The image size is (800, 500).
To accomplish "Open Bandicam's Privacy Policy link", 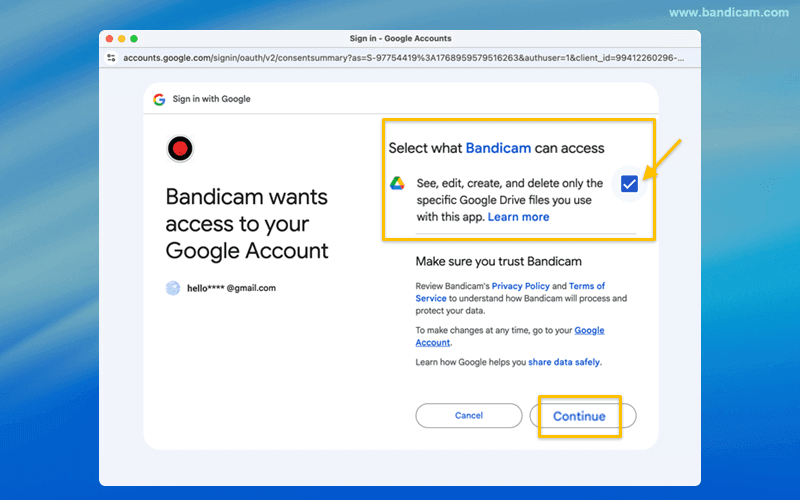I will [x=522, y=286].
